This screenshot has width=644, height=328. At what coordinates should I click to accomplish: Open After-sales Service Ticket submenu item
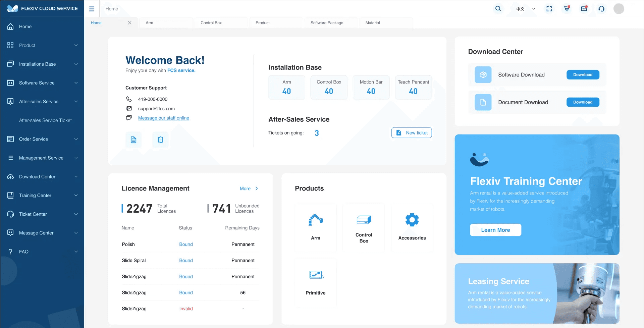point(45,120)
